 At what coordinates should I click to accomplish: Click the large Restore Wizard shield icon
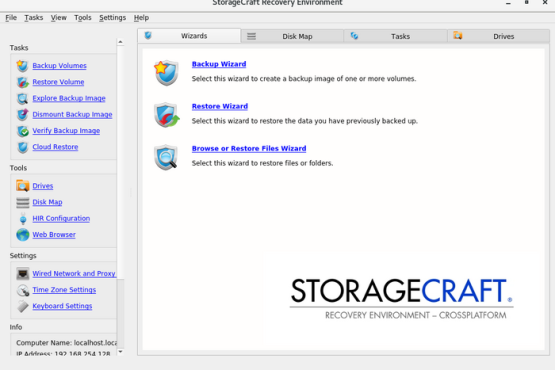(166, 115)
